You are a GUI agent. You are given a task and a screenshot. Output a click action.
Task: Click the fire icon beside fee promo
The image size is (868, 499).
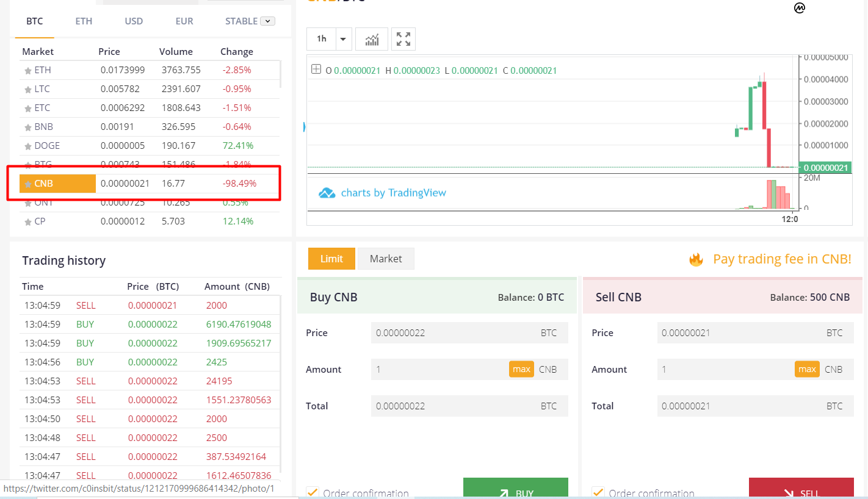tap(696, 259)
